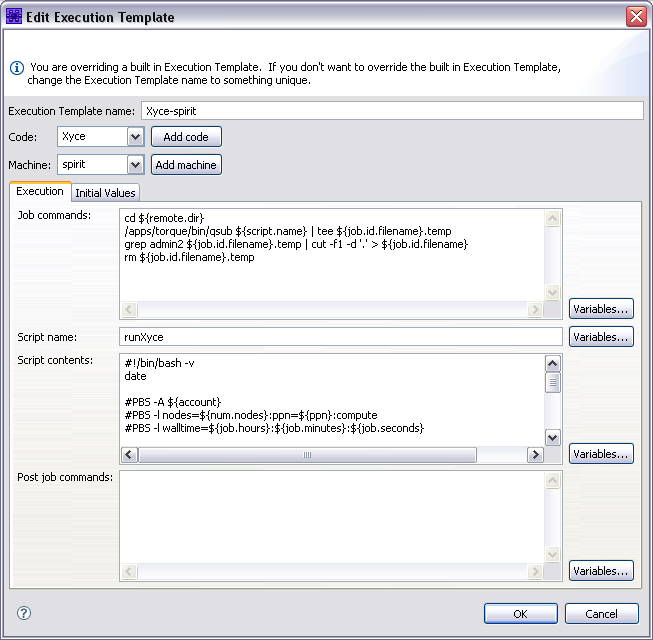This screenshot has height=640, width=653.
Task: Open Variables for Script name
Action: (x=601, y=337)
